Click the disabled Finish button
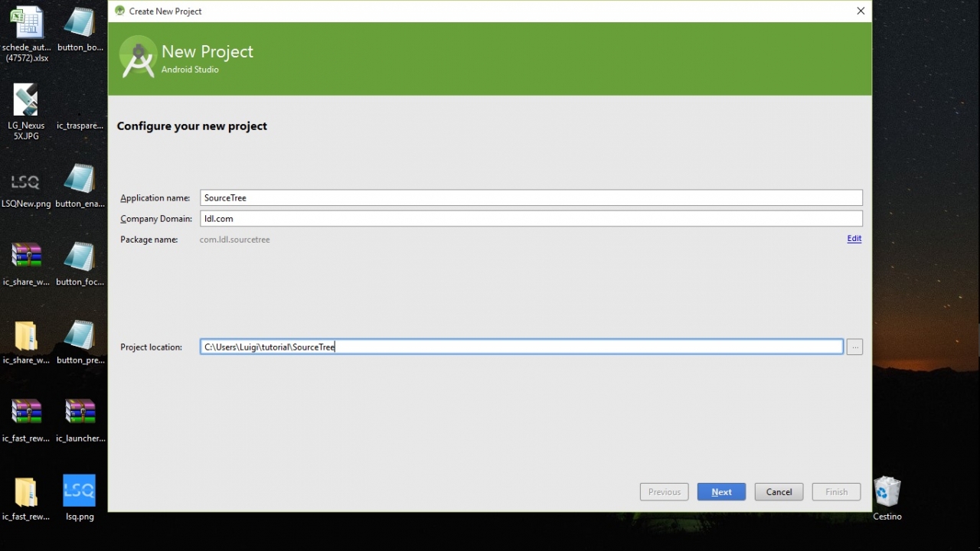This screenshot has width=980, height=551. tap(836, 492)
